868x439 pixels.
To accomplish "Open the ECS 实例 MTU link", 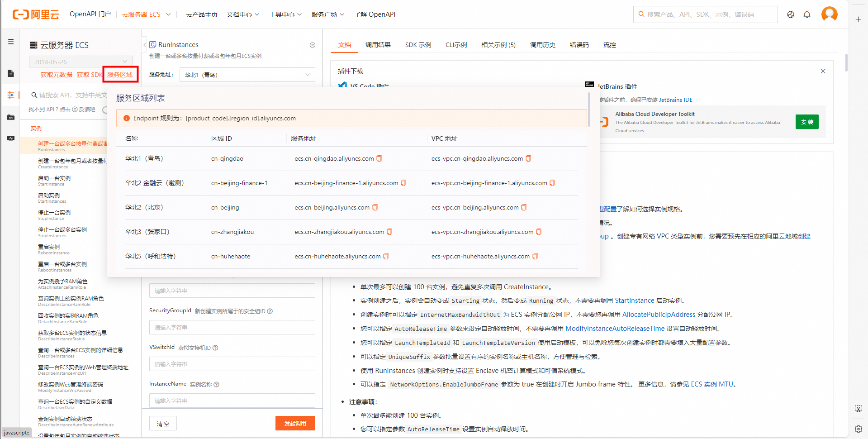I will (712, 384).
